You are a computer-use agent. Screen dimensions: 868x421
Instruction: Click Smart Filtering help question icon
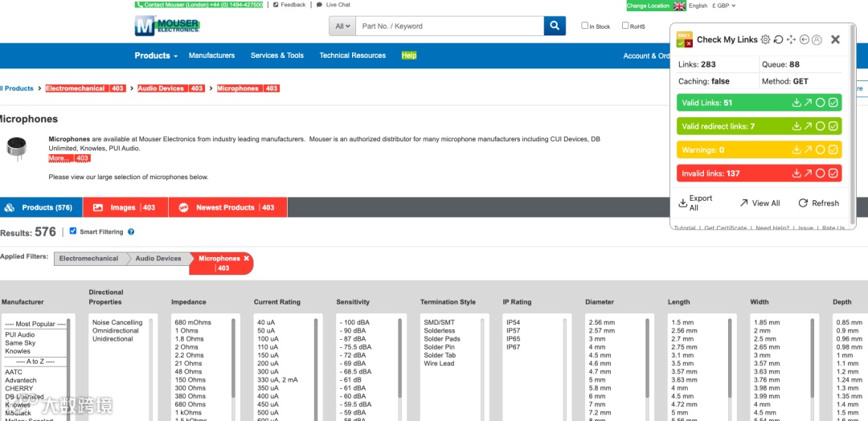pyautogui.click(x=131, y=232)
